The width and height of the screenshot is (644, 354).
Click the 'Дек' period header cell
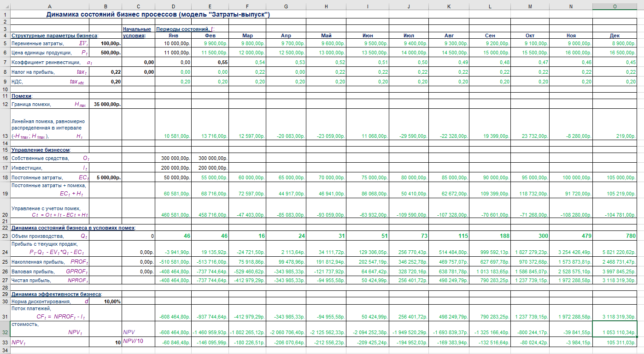[614, 35]
